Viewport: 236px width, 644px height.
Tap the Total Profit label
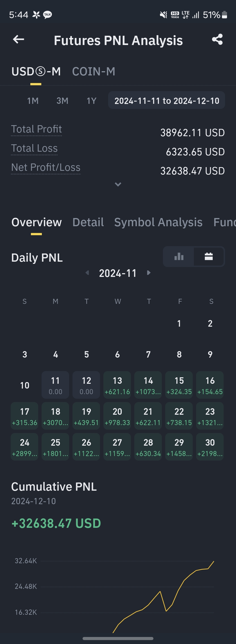pos(37,129)
